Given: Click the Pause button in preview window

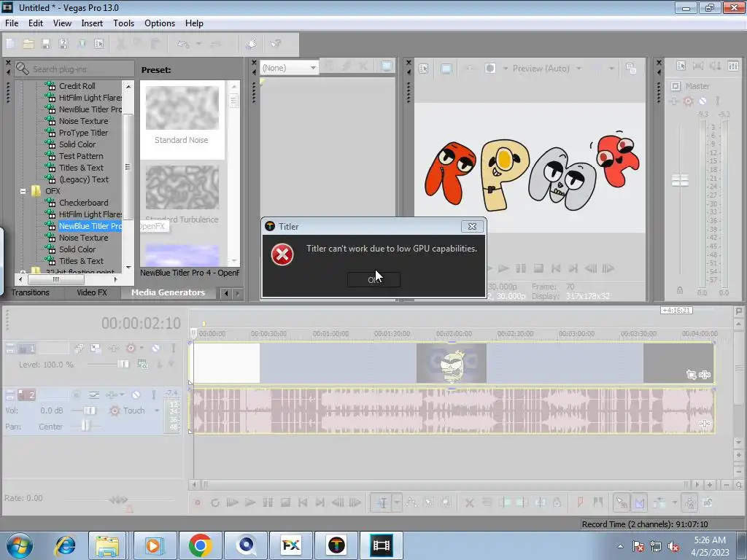Looking at the screenshot, I should [x=521, y=268].
